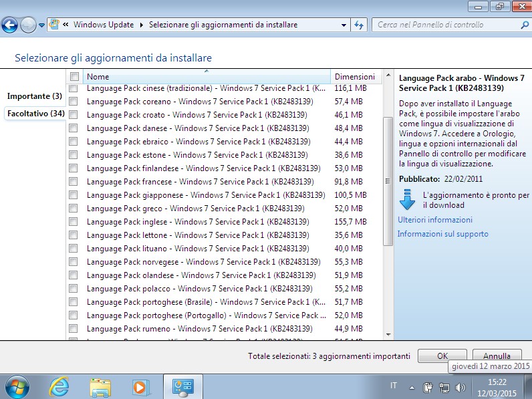Open Windows Explorer folder on taskbar
This screenshot has height=399, width=532.
point(100,387)
